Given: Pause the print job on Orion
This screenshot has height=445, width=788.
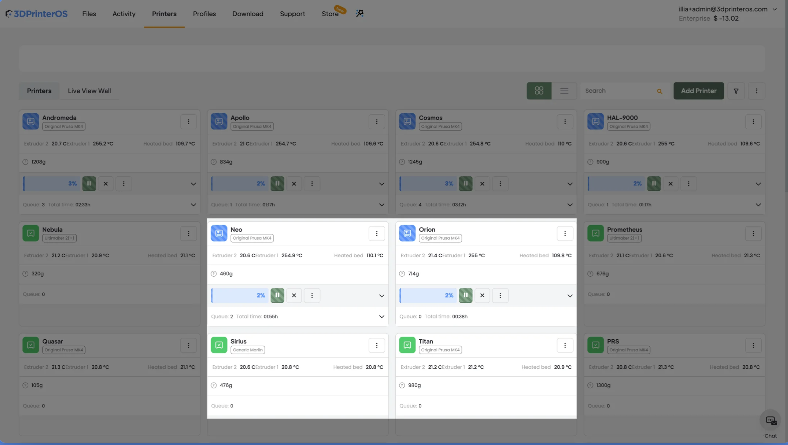Looking at the screenshot, I should (x=466, y=295).
